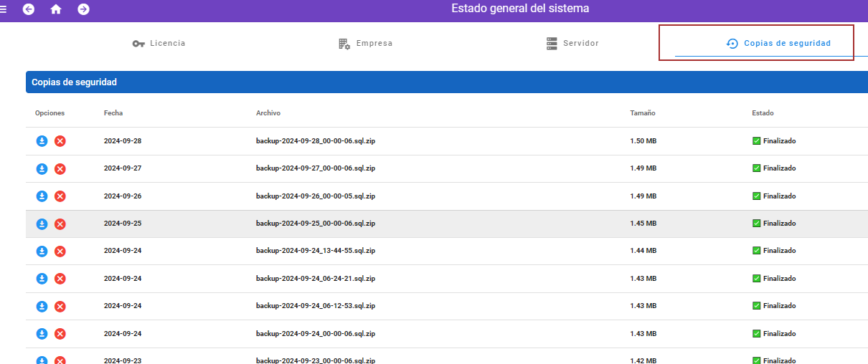This screenshot has height=364, width=868.
Task: Delete backup-2024-09-24_00-00-06 entry
Action: [x=60, y=334]
